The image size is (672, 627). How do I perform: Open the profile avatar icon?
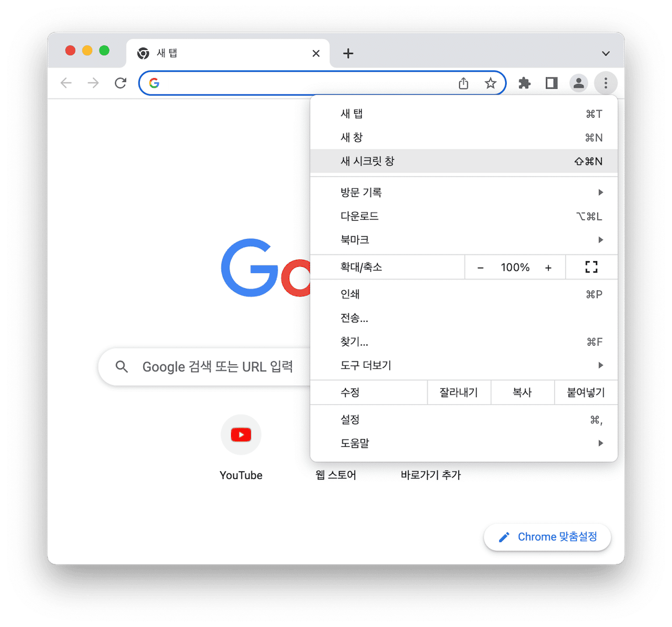(578, 83)
